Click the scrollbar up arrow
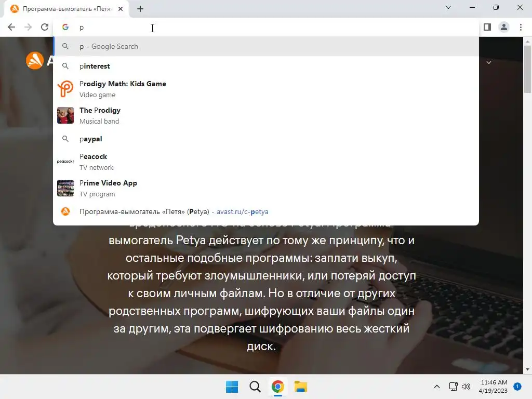532x399 pixels. (x=527, y=42)
